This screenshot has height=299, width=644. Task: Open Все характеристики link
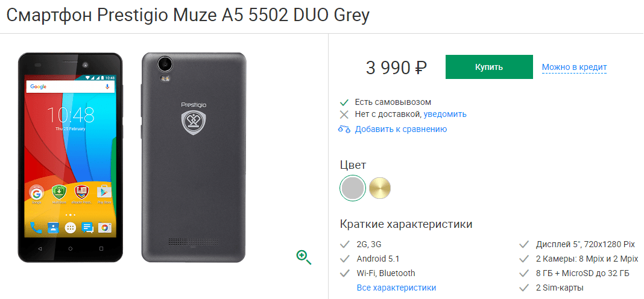(396, 288)
